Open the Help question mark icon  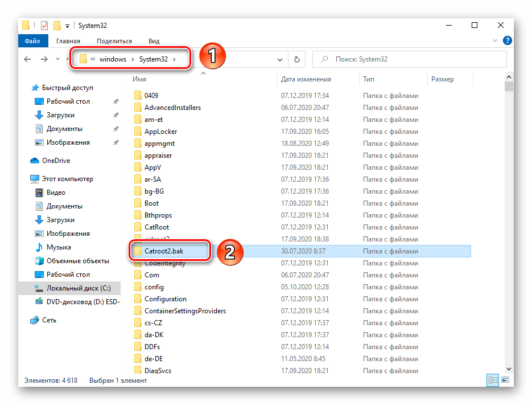[x=507, y=41]
